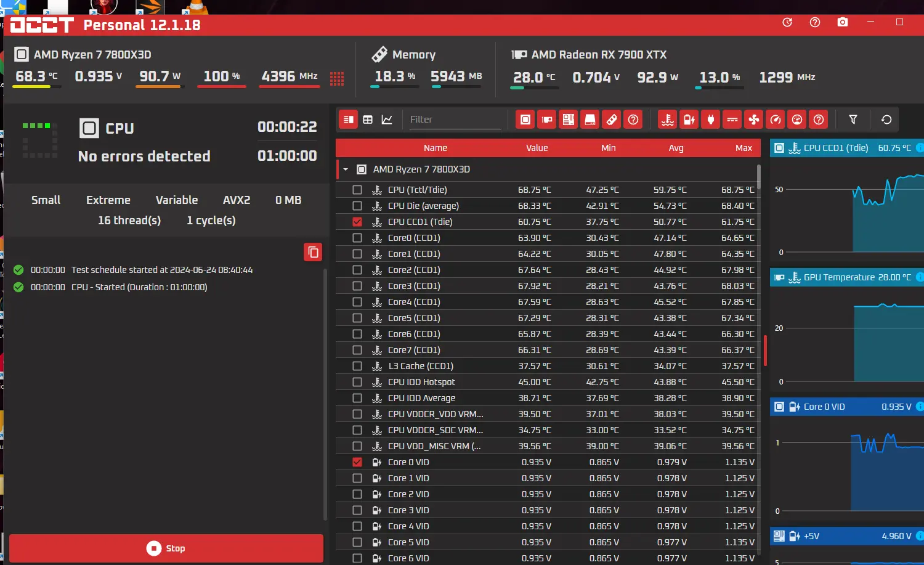Collapse the AMD Ryzen 7 7800X3D group
The height and width of the screenshot is (565, 924).
(346, 169)
